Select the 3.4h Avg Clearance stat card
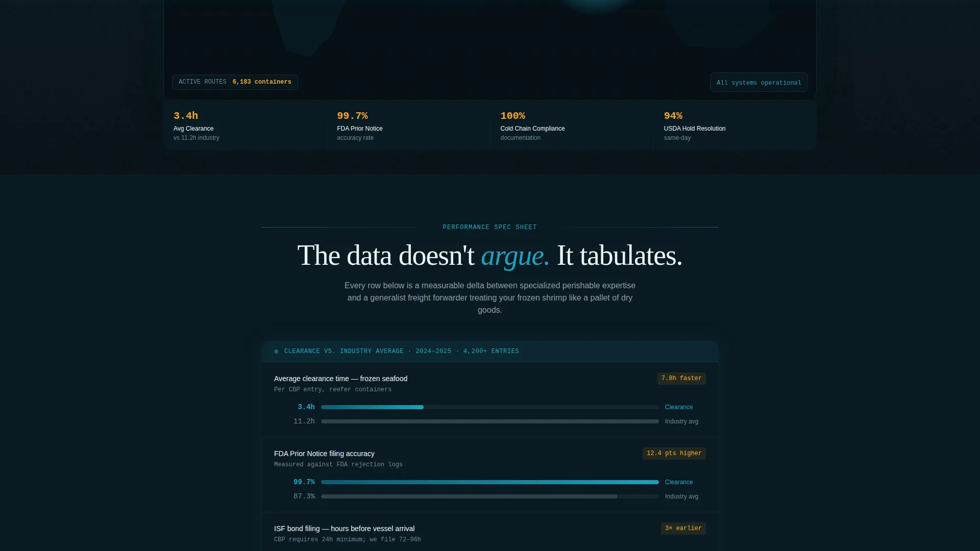This screenshot has height=551, width=980. tap(245, 126)
